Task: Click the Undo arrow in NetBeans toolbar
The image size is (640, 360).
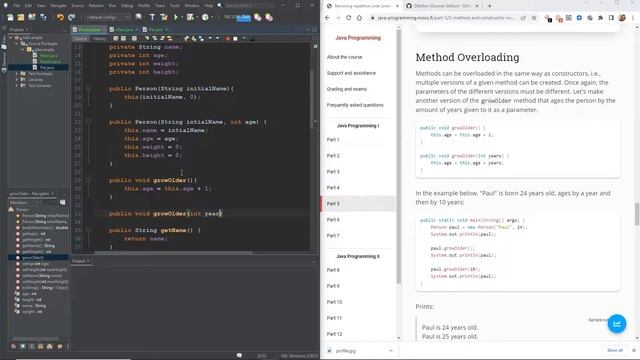Action: [x=60, y=17]
